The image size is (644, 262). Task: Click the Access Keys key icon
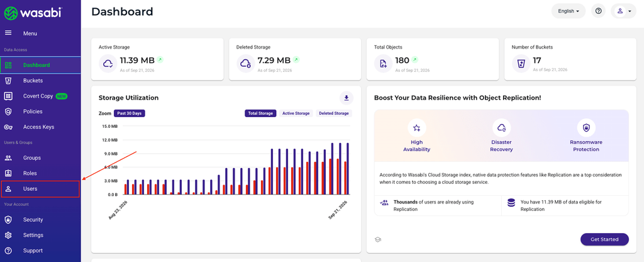8,127
